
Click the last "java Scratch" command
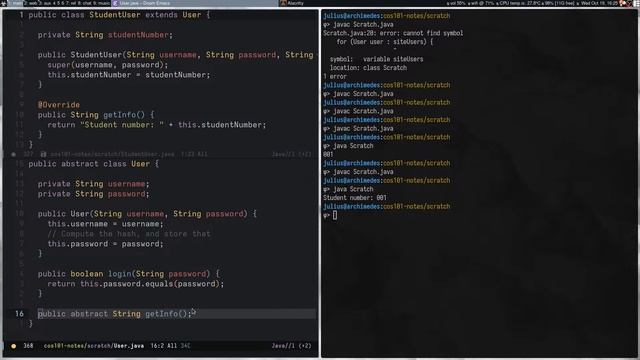pyautogui.click(x=353, y=189)
